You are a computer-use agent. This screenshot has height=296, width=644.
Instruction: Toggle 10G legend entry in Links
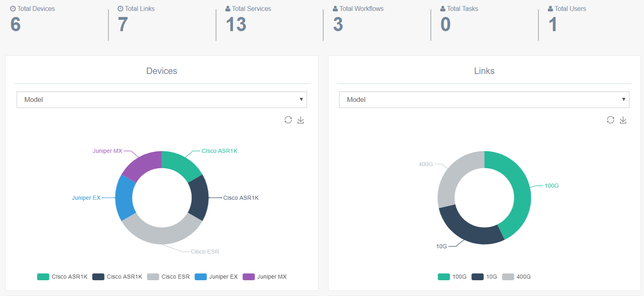tap(484, 277)
